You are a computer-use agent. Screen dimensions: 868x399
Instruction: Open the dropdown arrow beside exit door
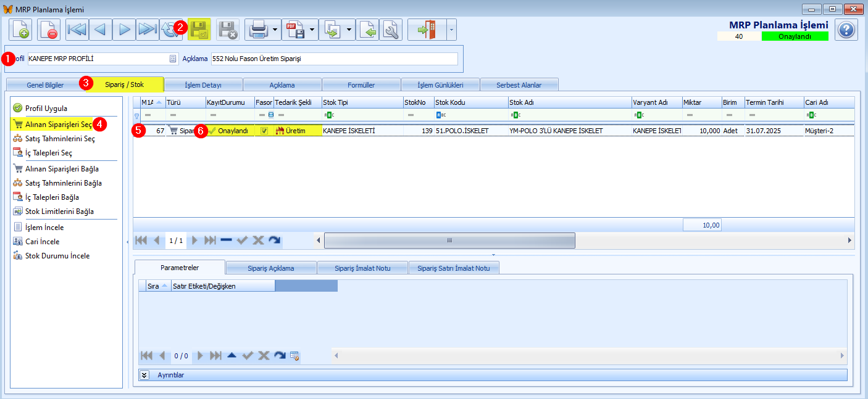[x=451, y=30]
